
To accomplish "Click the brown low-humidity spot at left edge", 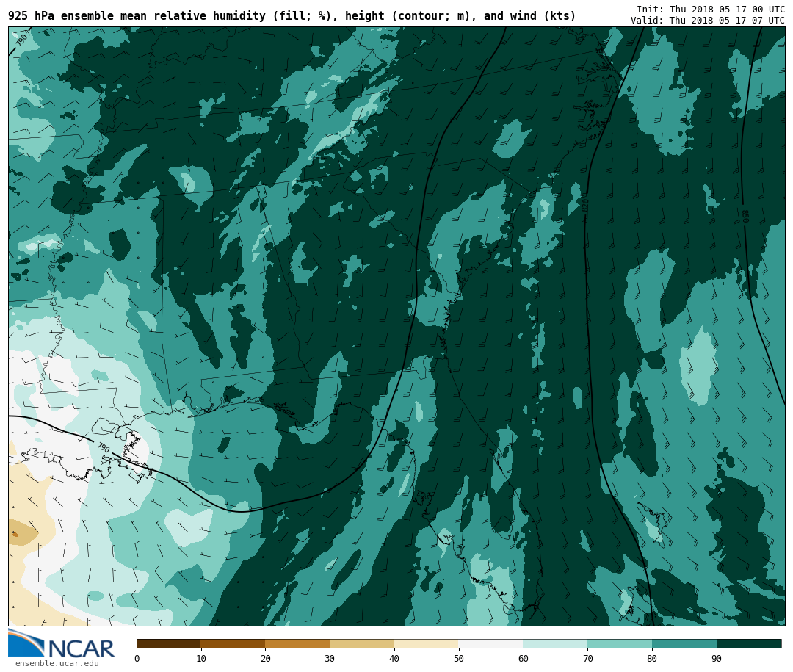I will click(x=15, y=534).
